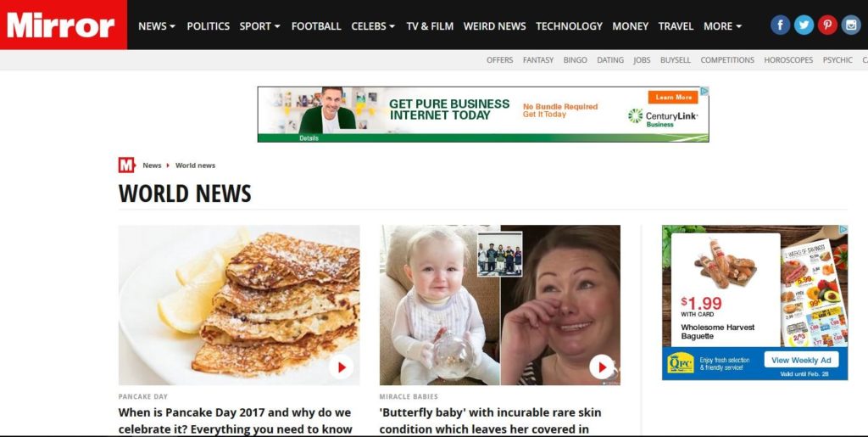Play the Pancake Day article video
The height and width of the screenshot is (437, 868).
[x=341, y=367]
